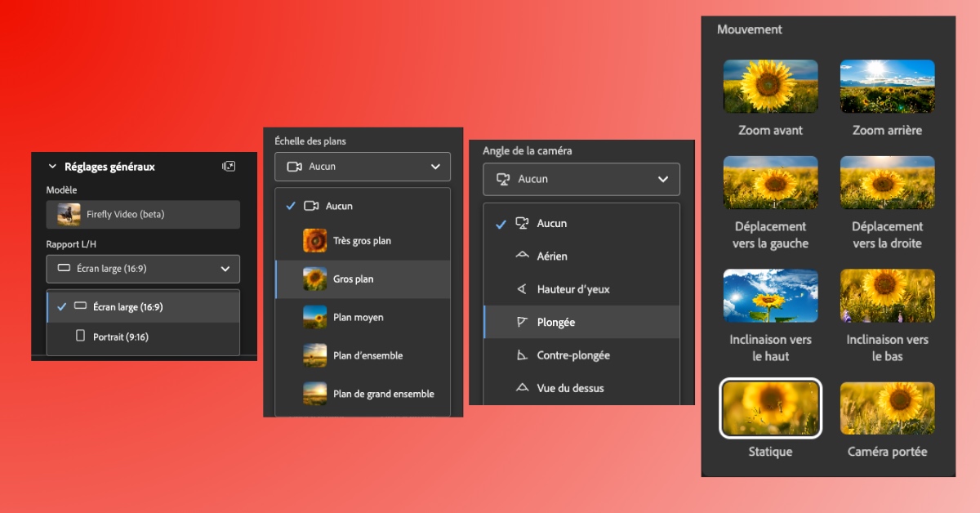Choose the Hauteur d'yeux angle icon
The image size is (980, 513).
[x=522, y=289]
